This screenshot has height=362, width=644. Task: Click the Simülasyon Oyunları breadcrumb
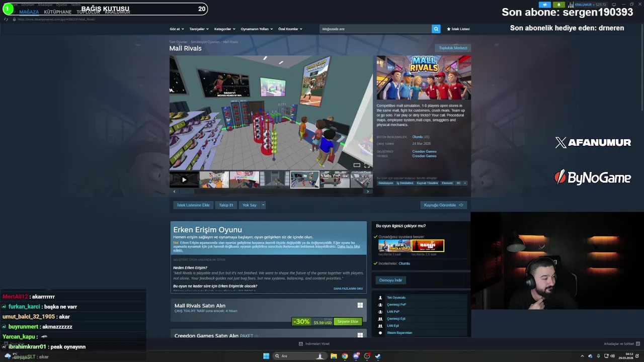[205, 42]
